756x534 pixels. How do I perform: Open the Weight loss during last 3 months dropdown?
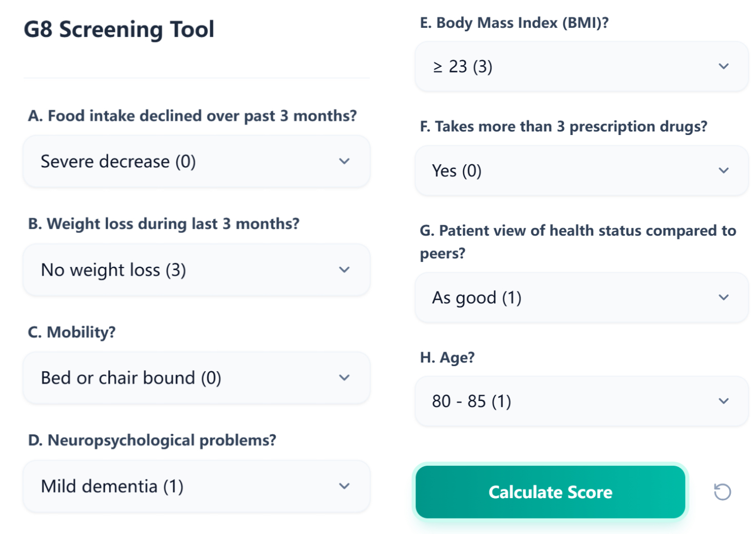click(196, 270)
